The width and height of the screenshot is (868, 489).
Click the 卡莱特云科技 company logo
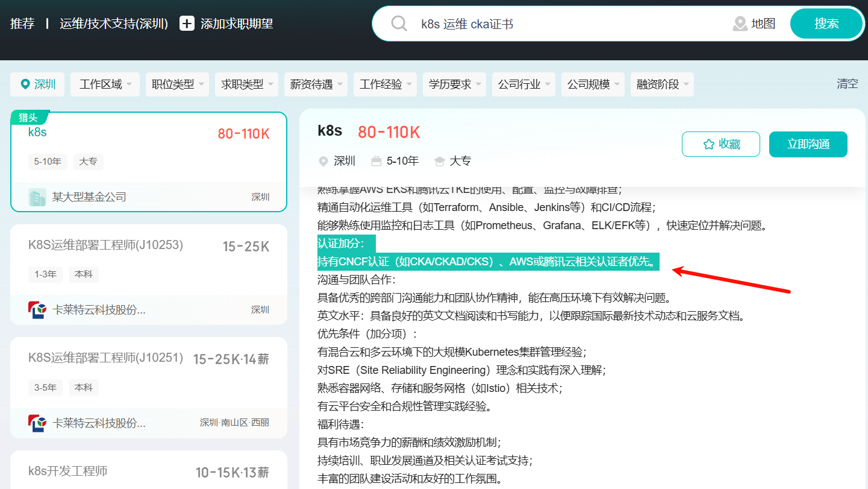(x=37, y=309)
